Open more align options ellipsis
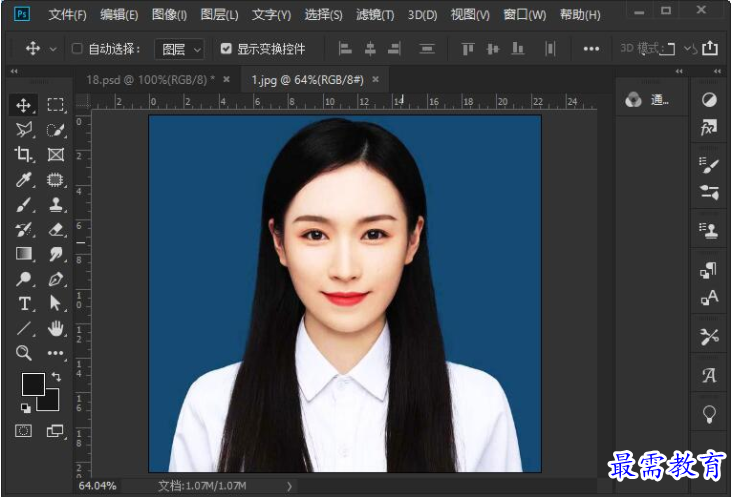 (591, 49)
